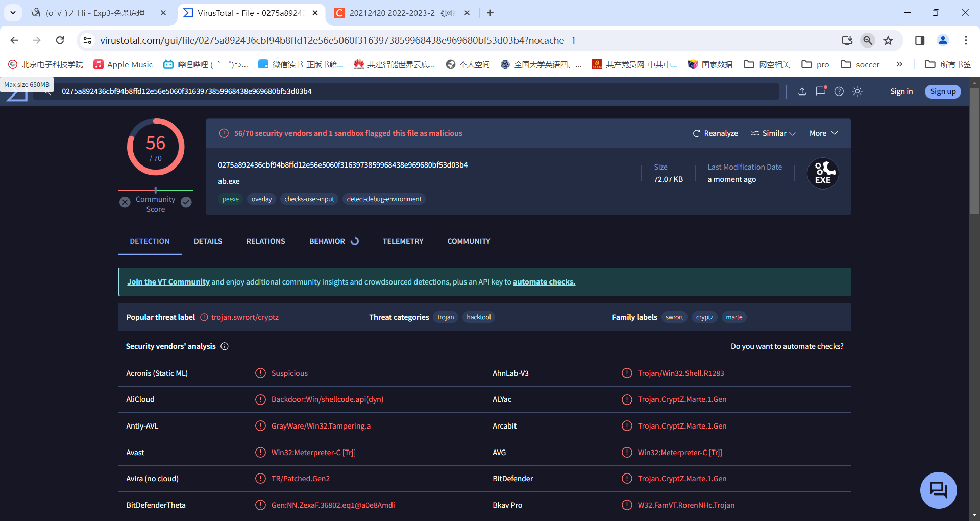Open the automate checks link
980x521 pixels.
pyautogui.click(x=544, y=282)
